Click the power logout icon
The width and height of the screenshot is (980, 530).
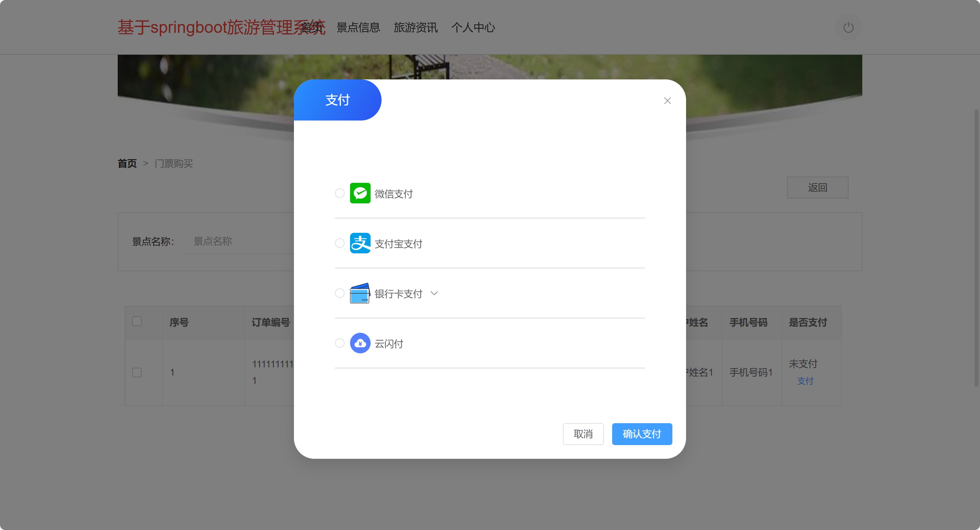(848, 27)
